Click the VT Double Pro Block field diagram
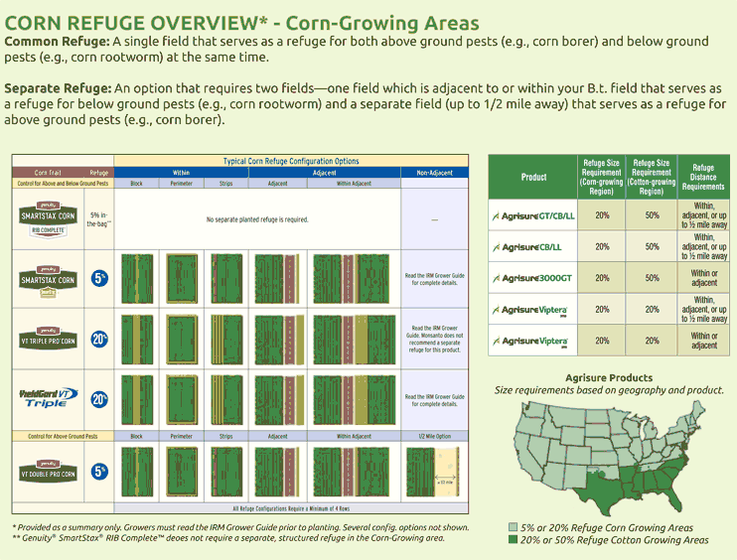Screen dimensions: 737x560 (x=137, y=473)
